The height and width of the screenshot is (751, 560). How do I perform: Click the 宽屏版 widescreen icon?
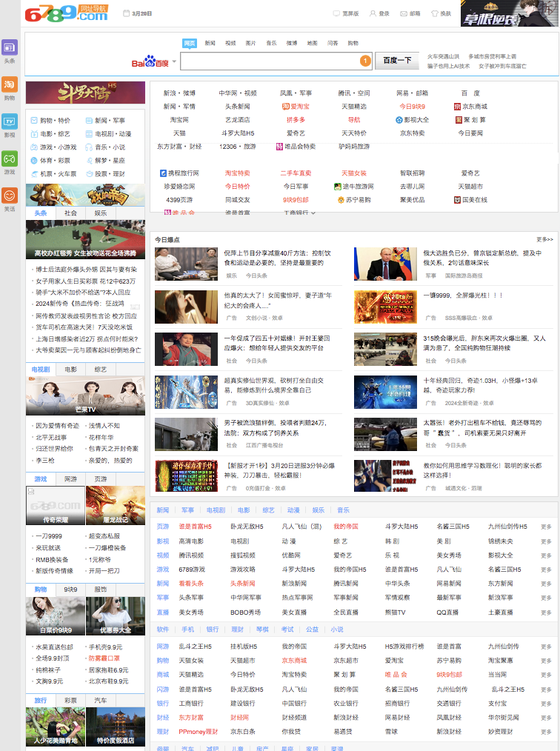(336, 13)
